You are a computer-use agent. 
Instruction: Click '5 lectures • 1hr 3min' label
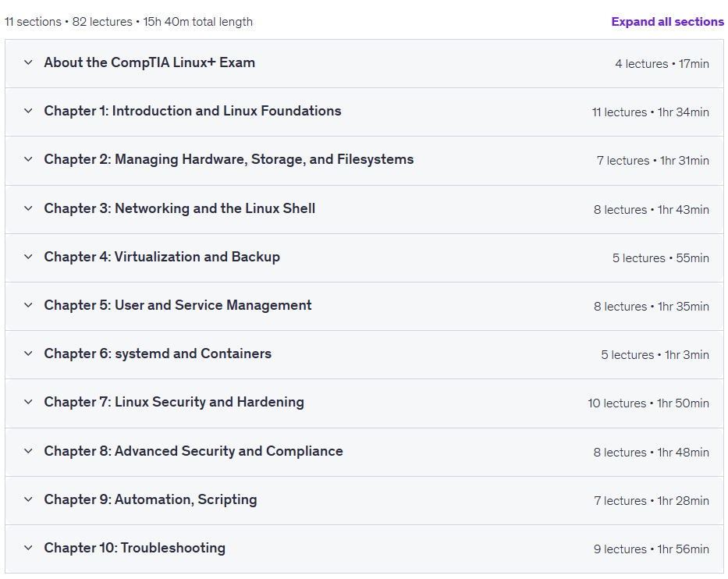click(x=655, y=355)
